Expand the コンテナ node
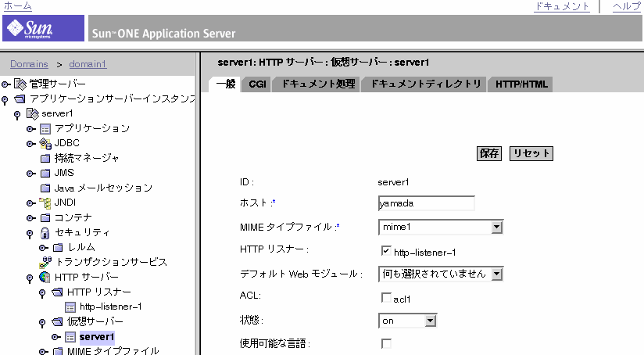644x355 pixels. (30, 218)
